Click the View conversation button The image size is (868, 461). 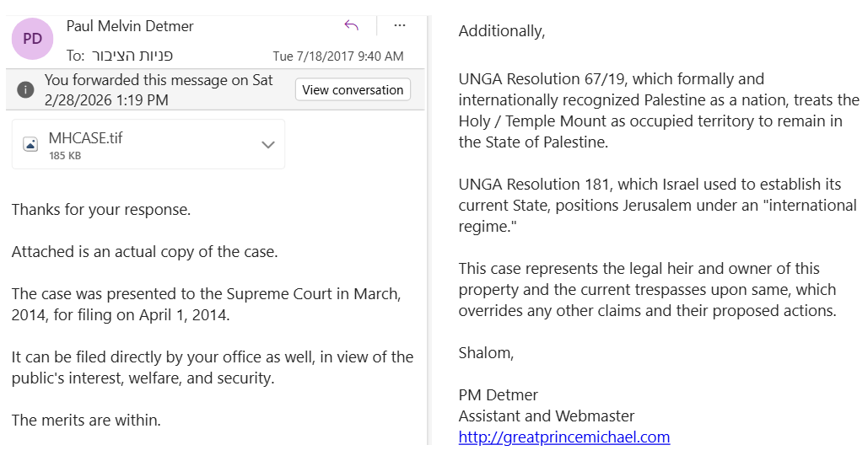tap(353, 90)
